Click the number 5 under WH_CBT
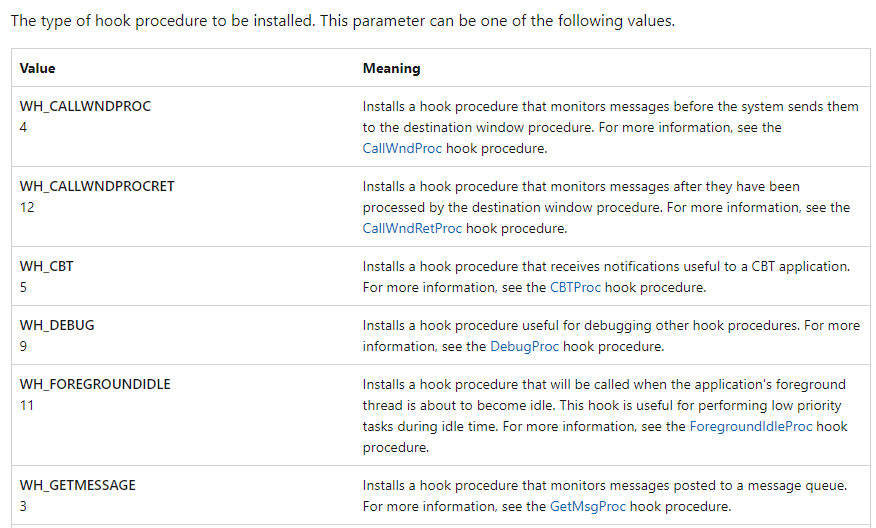The width and height of the screenshot is (876, 528). (24, 287)
